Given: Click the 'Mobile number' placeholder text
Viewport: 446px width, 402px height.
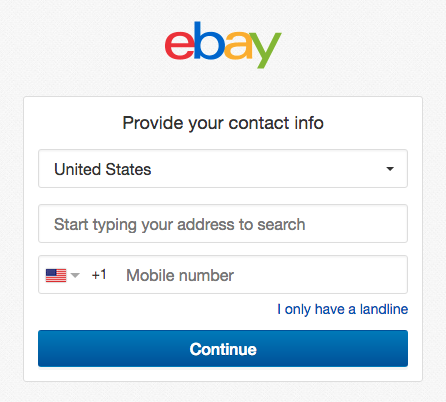Looking at the screenshot, I should tap(180, 276).
